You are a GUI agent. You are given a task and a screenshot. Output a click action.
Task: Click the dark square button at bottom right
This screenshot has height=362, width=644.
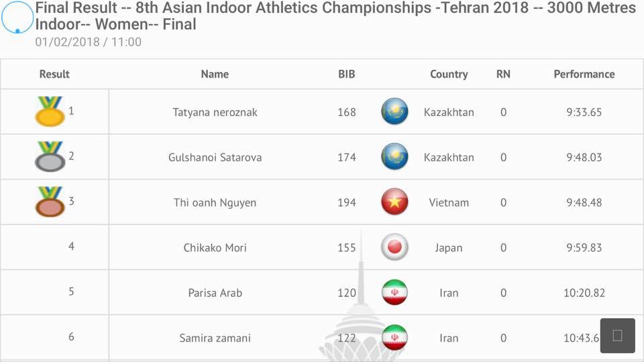[x=617, y=335]
